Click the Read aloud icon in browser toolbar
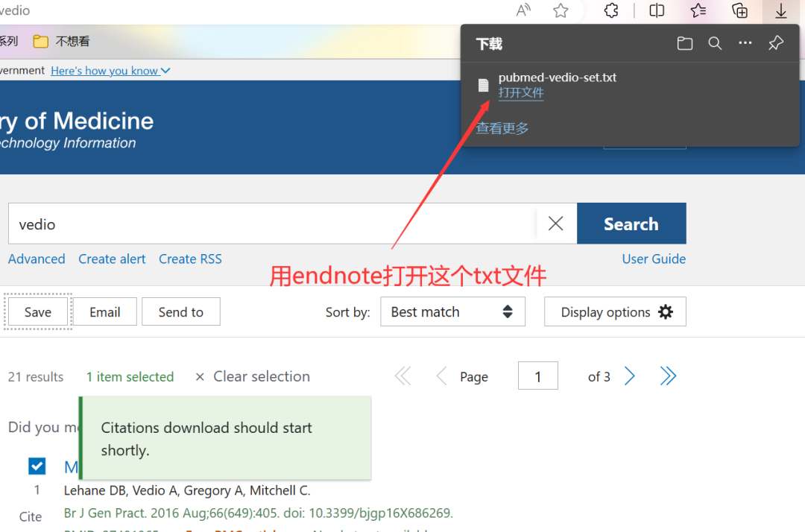The width and height of the screenshot is (805, 532). click(523, 10)
